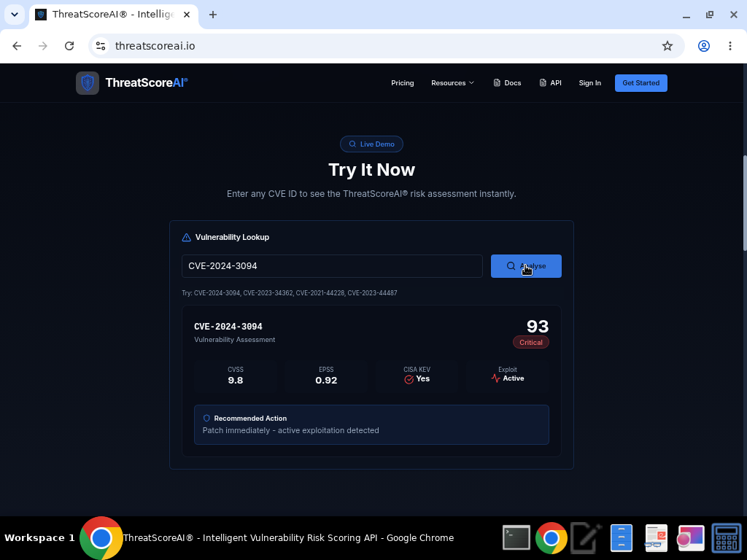The width and height of the screenshot is (747, 560).
Task: Click the Live Demo search icon
Action: click(352, 144)
